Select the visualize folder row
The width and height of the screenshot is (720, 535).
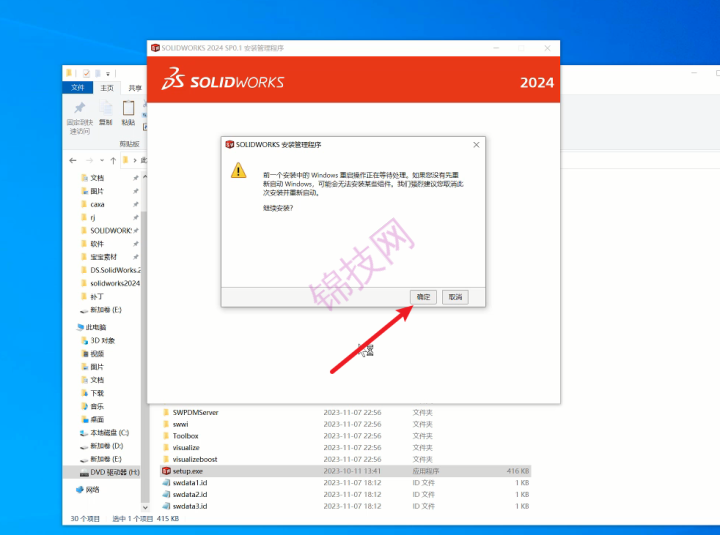pos(345,447)
